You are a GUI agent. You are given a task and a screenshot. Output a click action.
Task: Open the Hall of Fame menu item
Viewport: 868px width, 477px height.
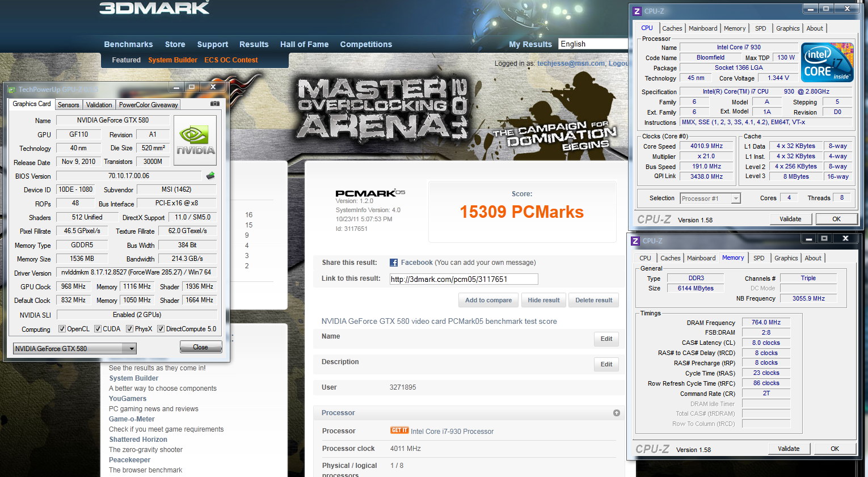coord(304,44)
